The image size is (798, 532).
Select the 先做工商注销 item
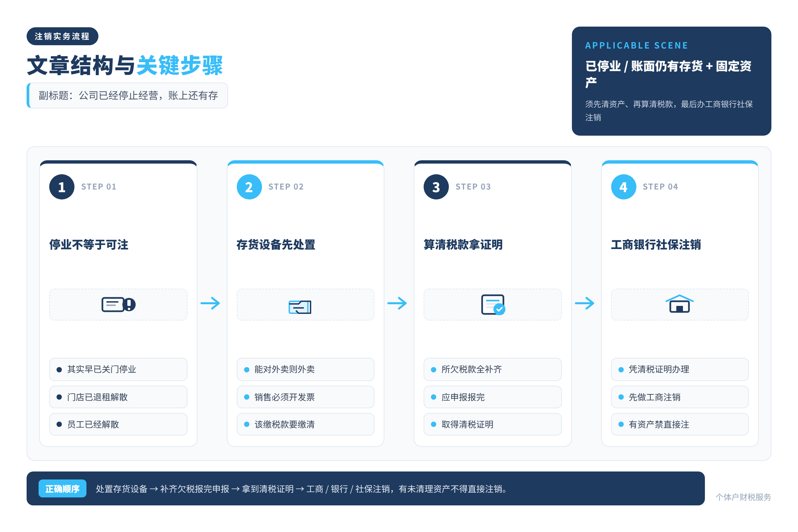pos(680,397)
